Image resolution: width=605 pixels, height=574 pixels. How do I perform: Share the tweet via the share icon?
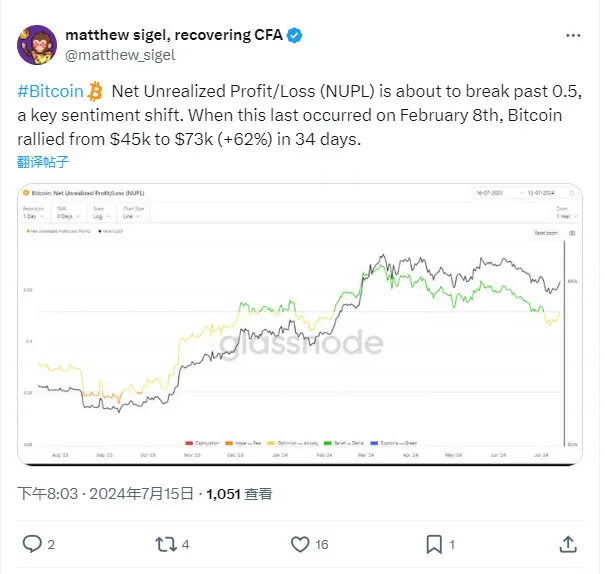coord(567,544)
